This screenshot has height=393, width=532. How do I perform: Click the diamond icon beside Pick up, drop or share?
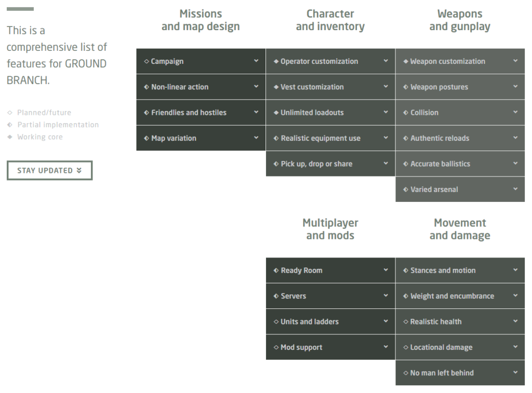pos(276,164)
